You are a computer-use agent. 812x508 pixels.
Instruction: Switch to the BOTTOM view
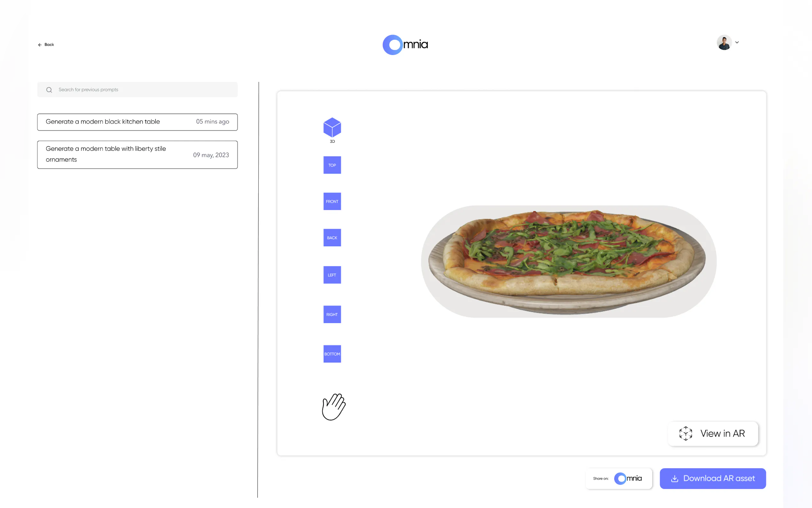point(332,354)
